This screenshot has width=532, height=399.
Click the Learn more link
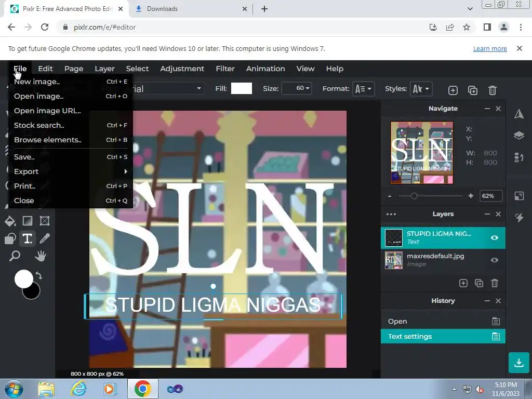pos(490,48)
